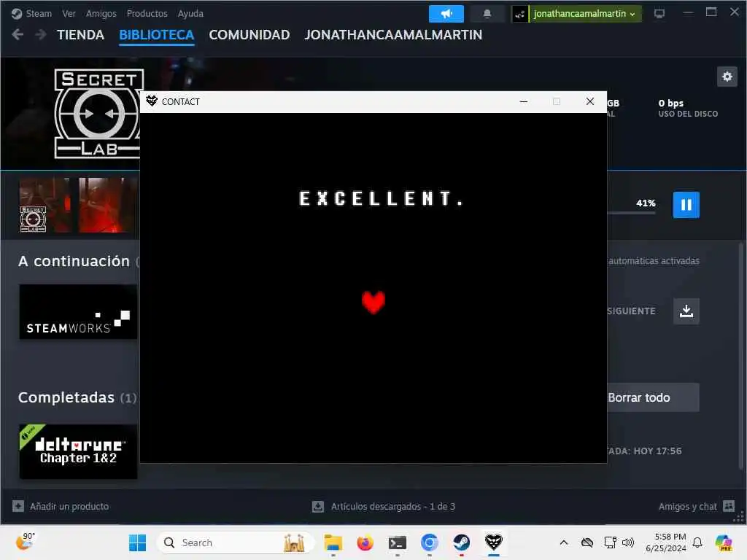Click the back navigation arrow

18,34
